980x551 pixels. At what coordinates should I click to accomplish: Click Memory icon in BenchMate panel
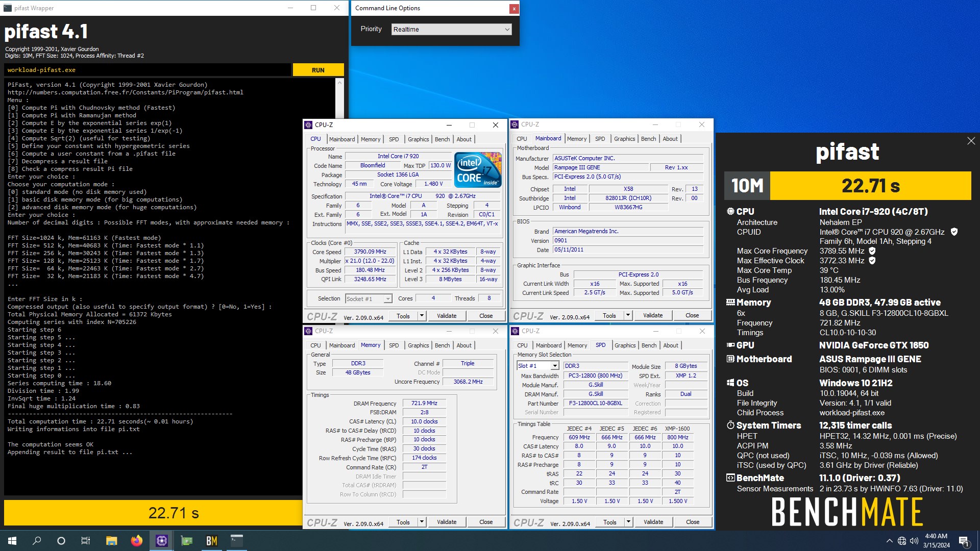[x=730, y=302]
